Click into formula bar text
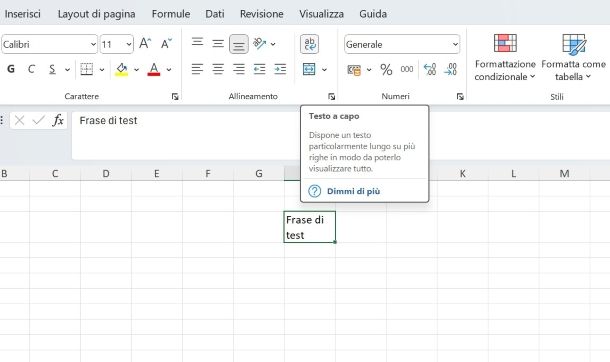This screenshot has height=362, width=610. [108, 121]
